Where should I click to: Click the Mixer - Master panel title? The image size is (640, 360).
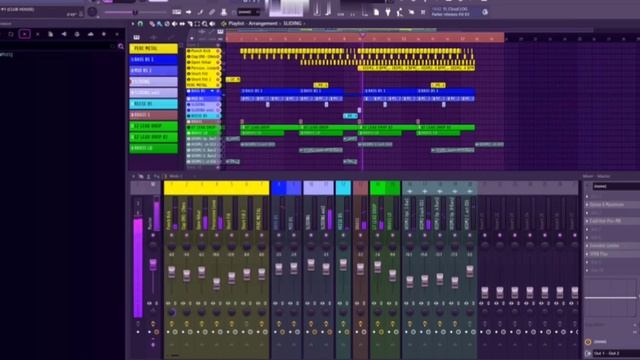[596, 176]
